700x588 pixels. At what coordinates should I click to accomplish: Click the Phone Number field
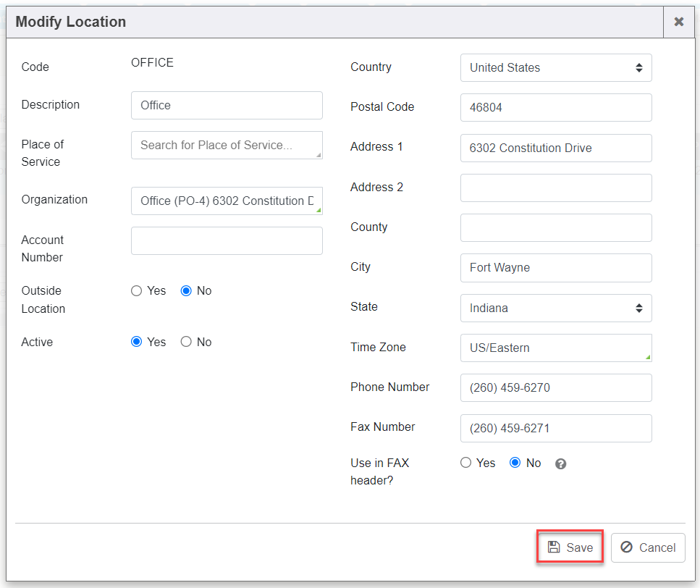click(555, 387)
